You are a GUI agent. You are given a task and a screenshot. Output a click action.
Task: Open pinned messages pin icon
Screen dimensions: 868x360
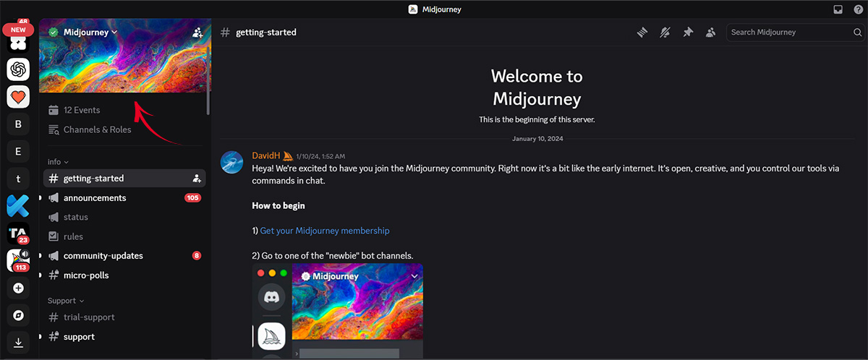(688, 32)
